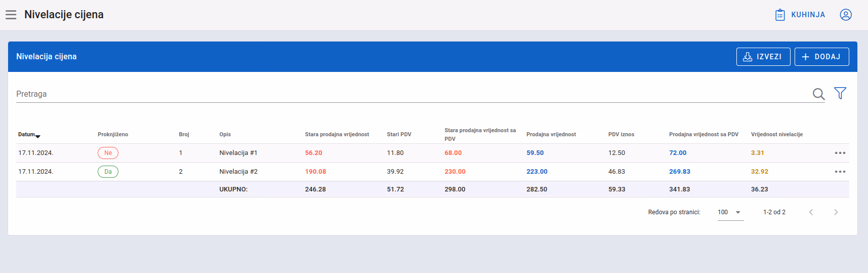This screenshot has height=273, width=868.
Task: Export data with the IZVEZI button
Action: 763,57
